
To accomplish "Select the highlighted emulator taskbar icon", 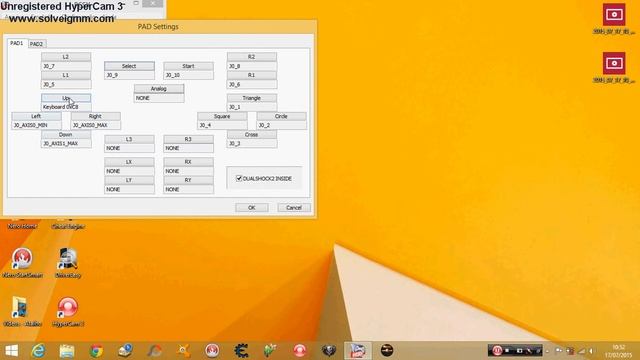I will (x=358, y=351).
